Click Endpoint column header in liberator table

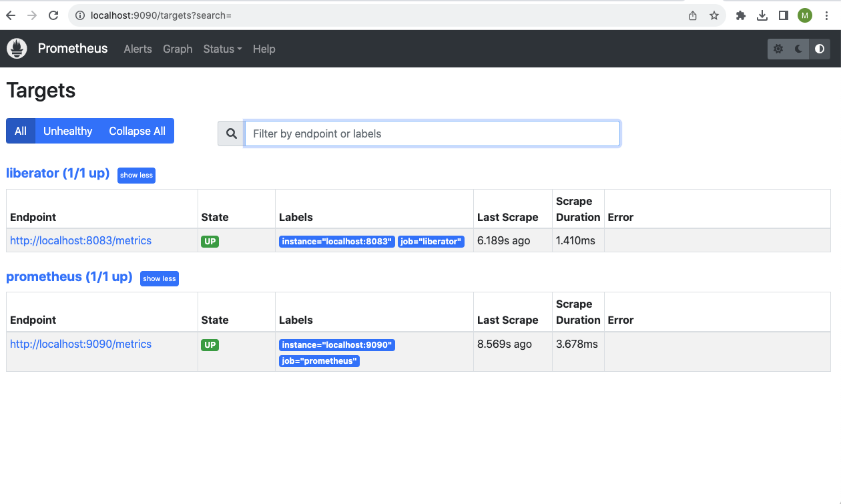coord(33,217)
